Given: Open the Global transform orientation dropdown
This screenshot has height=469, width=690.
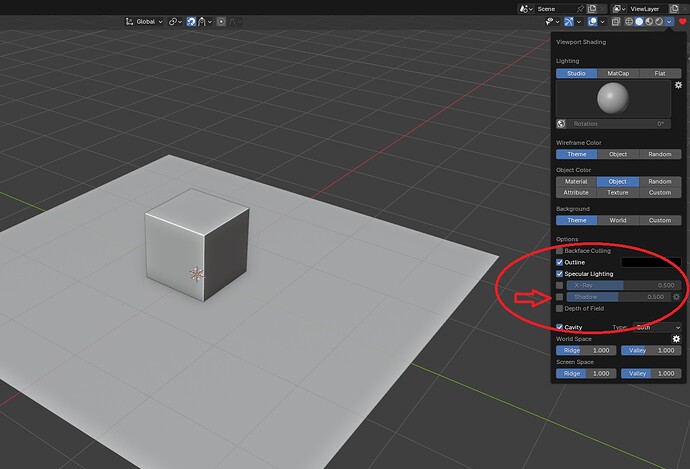Looking at the screenshot, I should pos(145,21).
